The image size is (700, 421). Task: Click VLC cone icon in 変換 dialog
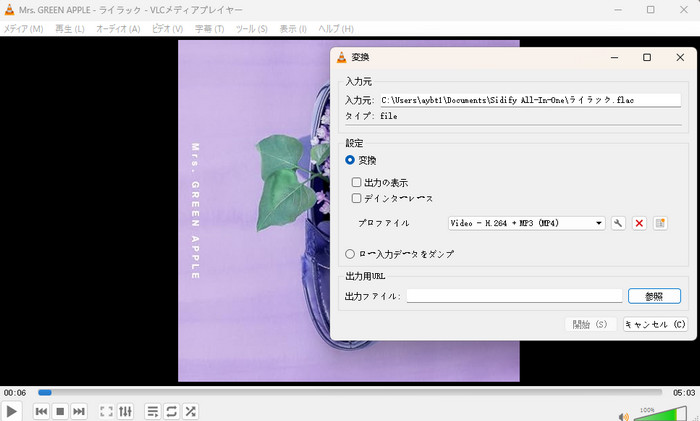coord(342,57)
